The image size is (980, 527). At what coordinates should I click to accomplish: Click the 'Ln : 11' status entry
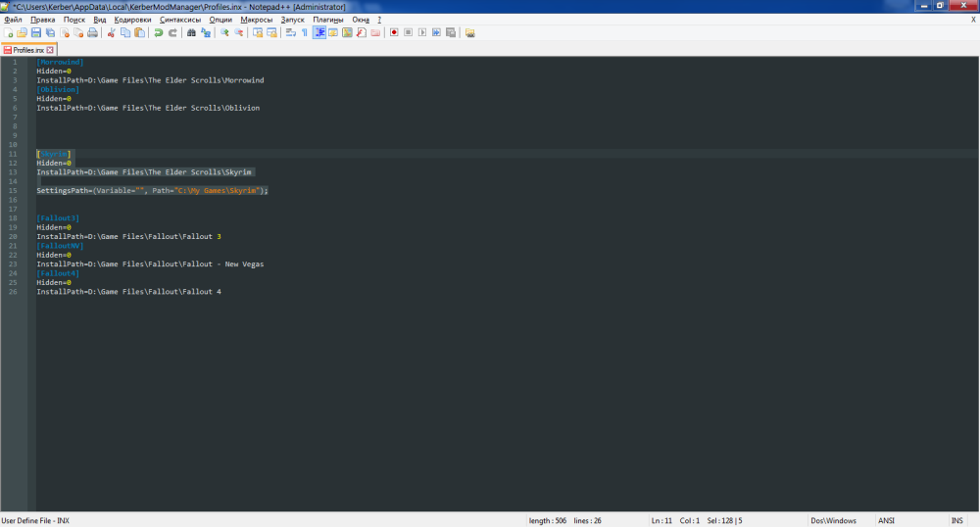pyautogui.click(x=661, y=520)
